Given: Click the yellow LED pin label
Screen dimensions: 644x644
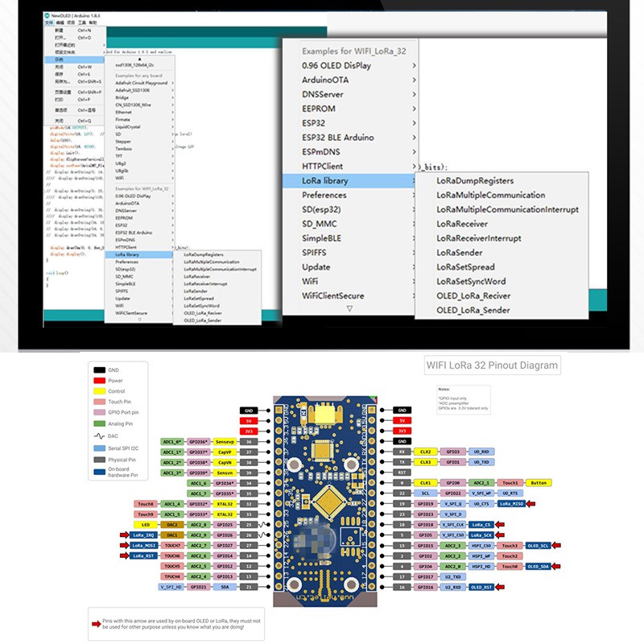Looking at the screenshot, I should click(x=146, y=524).
